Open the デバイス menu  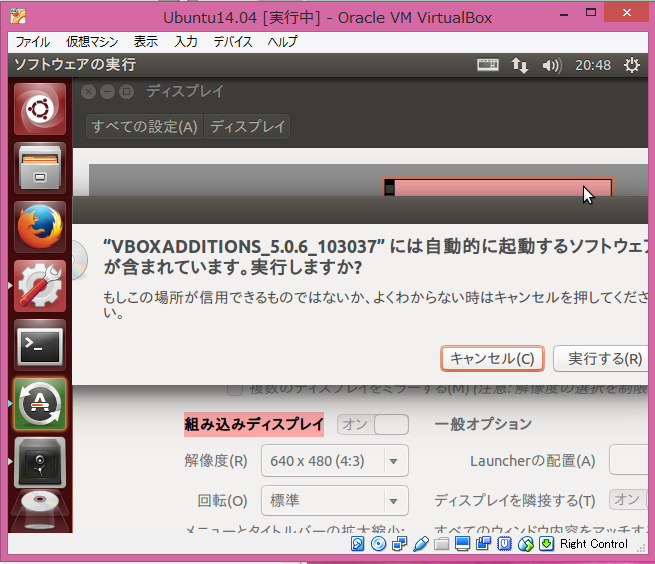[x=233, y=42]
